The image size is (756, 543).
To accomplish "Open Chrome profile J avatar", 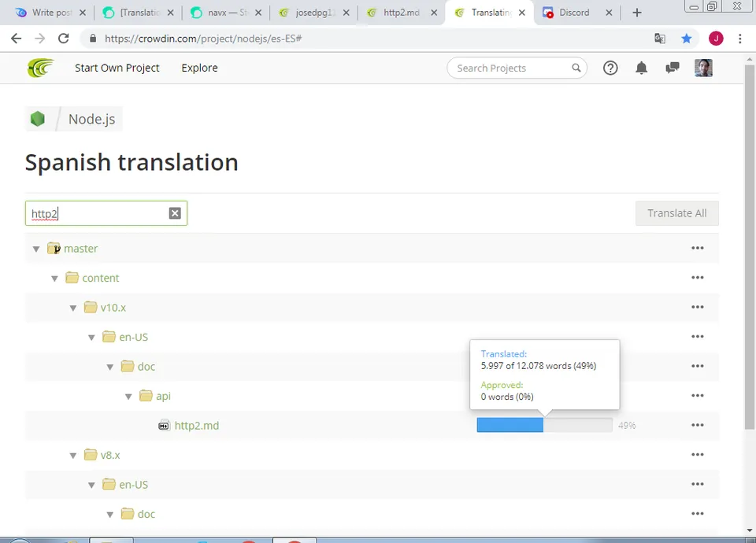I will coord(716,39).
